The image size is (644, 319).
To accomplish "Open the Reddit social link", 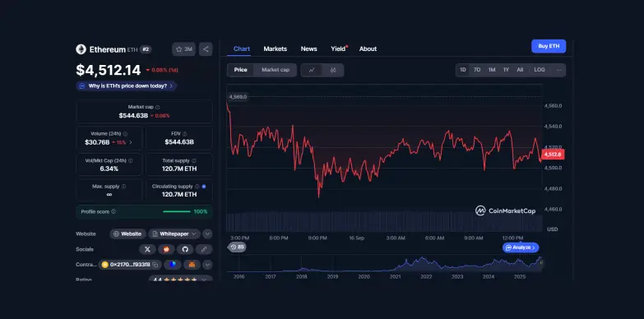I will point(166,249).
